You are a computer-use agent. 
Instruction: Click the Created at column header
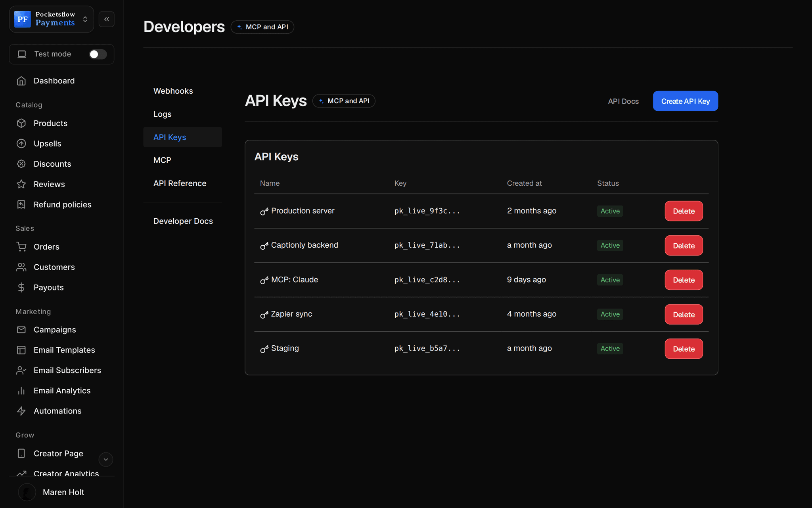point(524,183)
